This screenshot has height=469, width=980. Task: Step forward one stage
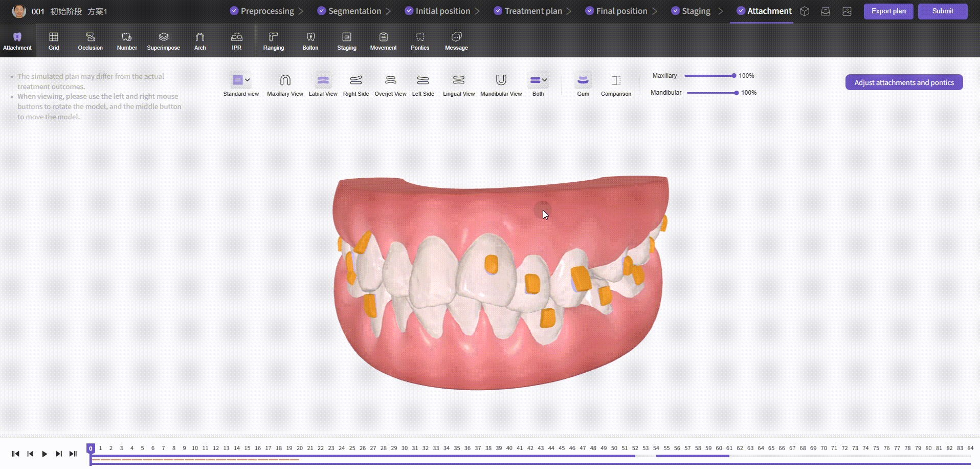click(x=59, y=454)
